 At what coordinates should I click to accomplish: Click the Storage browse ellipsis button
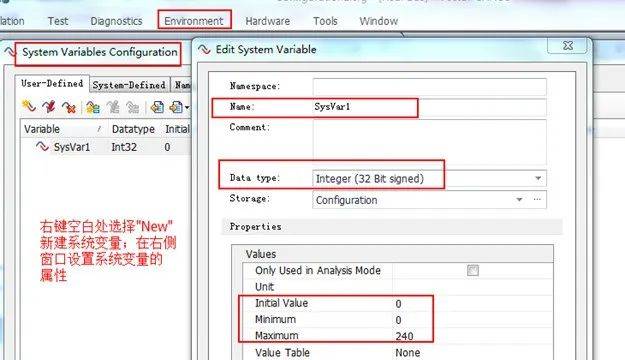coord(537,199)
